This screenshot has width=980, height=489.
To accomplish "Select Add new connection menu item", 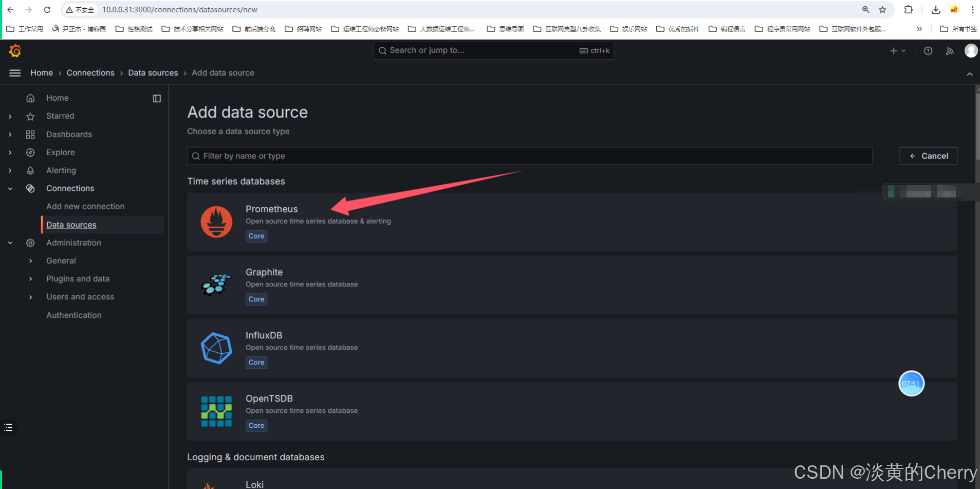I will click(85, 206).
